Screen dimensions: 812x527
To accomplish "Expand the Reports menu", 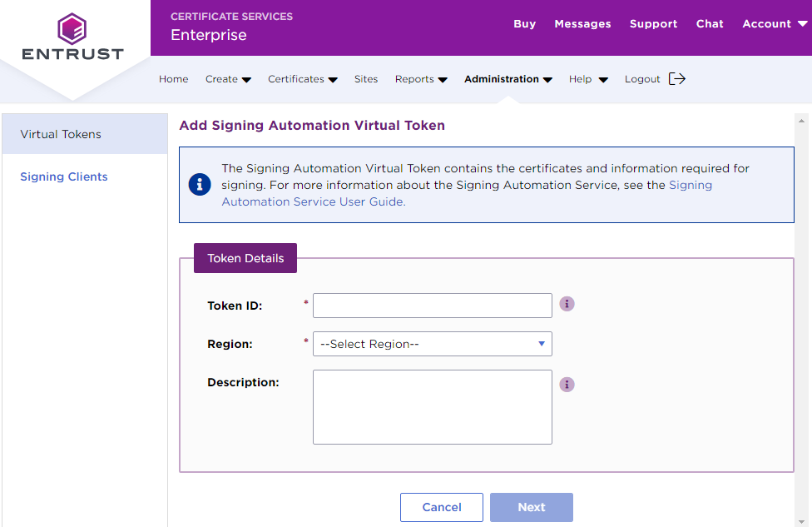I will coord(421,79).
